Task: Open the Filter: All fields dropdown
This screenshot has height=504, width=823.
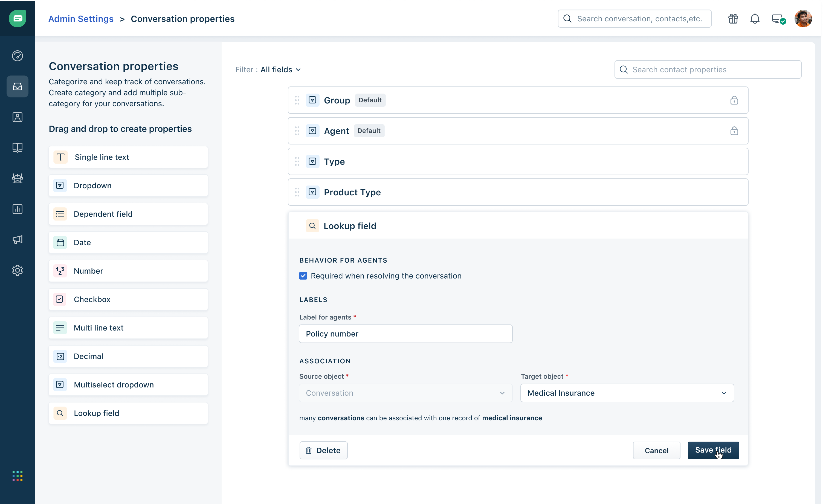Action: click(280, 69)
